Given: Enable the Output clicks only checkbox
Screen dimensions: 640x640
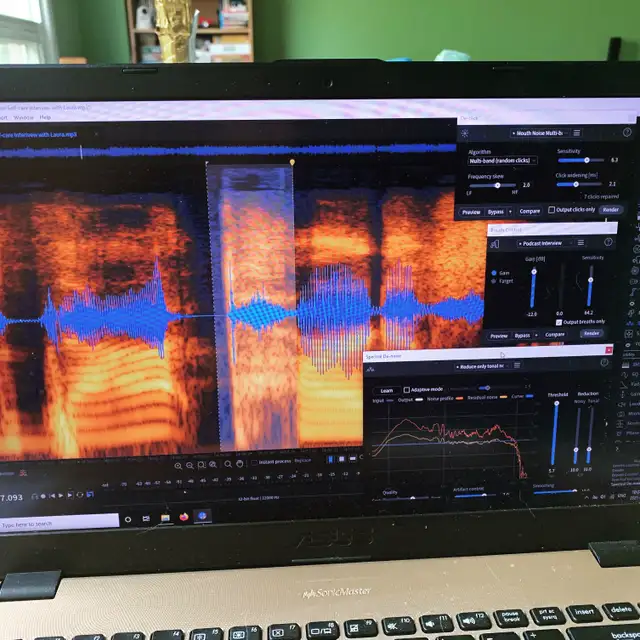Looking at the screenshot, I should [551, 210].
